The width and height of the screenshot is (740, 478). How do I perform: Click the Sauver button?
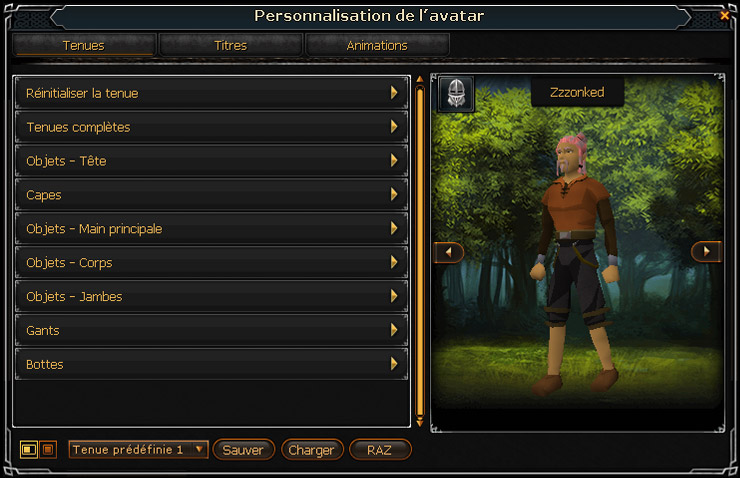click(243, 450)
